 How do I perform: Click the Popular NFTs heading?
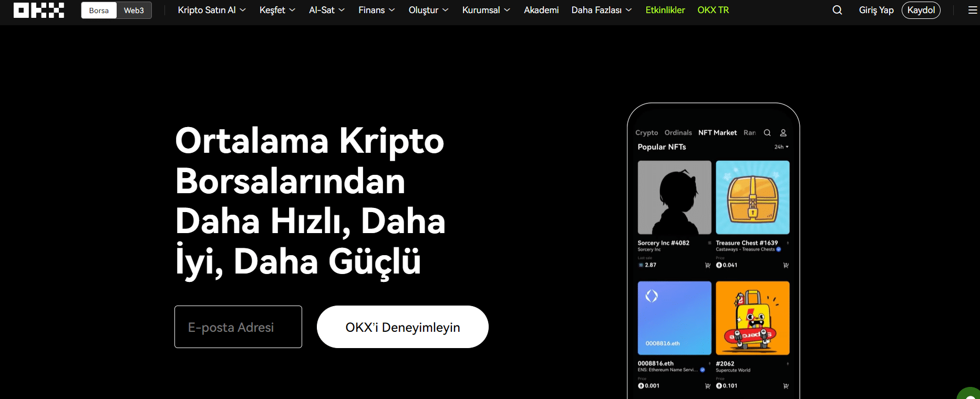[x=662, y=147]
